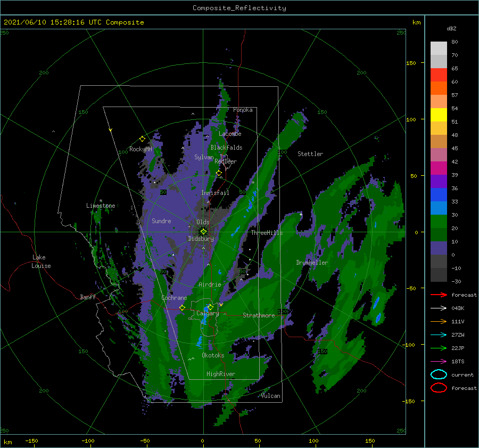Select the magenta swatch in dBZ legend
This screenshot has height=448, width=479.
439,168
